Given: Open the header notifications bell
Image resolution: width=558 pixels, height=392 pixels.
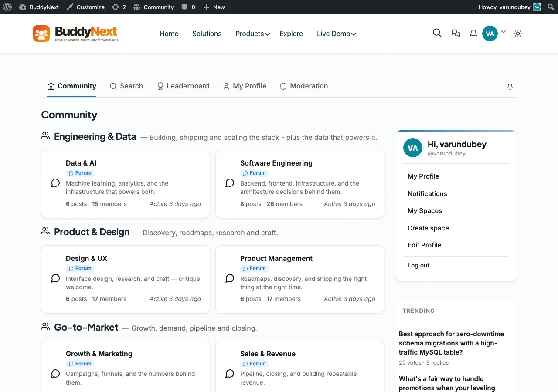Looking at the screenshot, I should pos(473,34).
